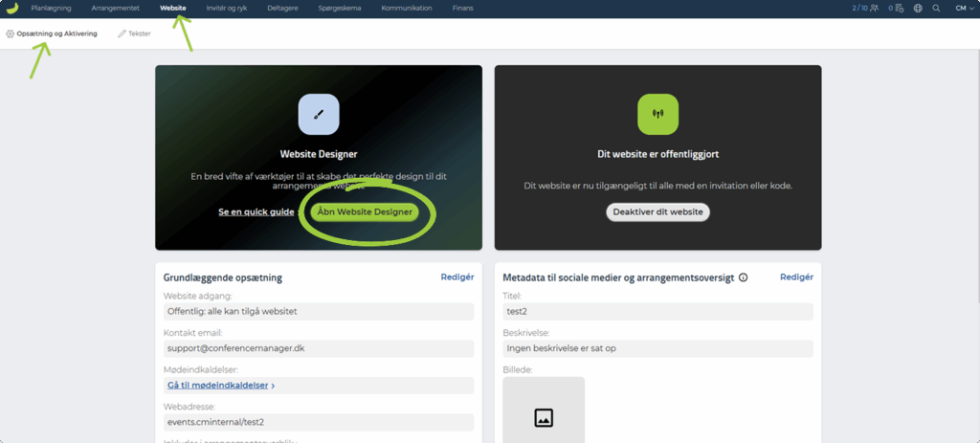Click the green broadcast published icon

point(657,114)
